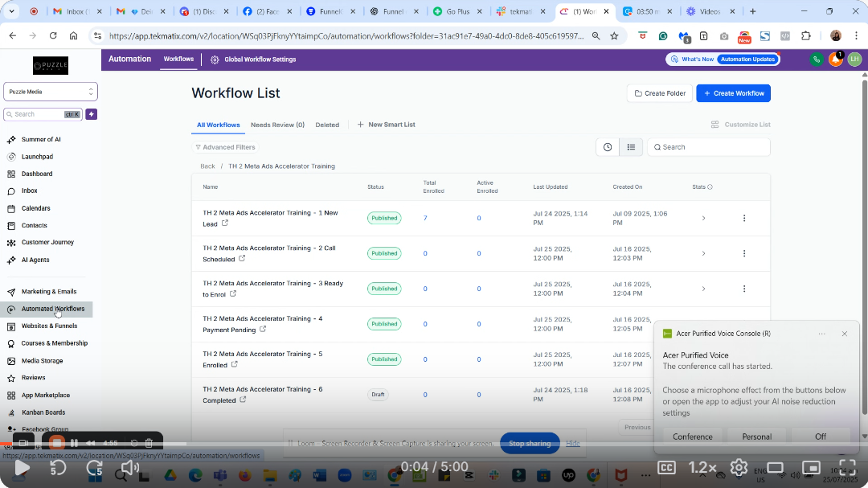This screenshot has height=488, width=868.
Task: Pause the Loom recording
Action: coord(74,443)
